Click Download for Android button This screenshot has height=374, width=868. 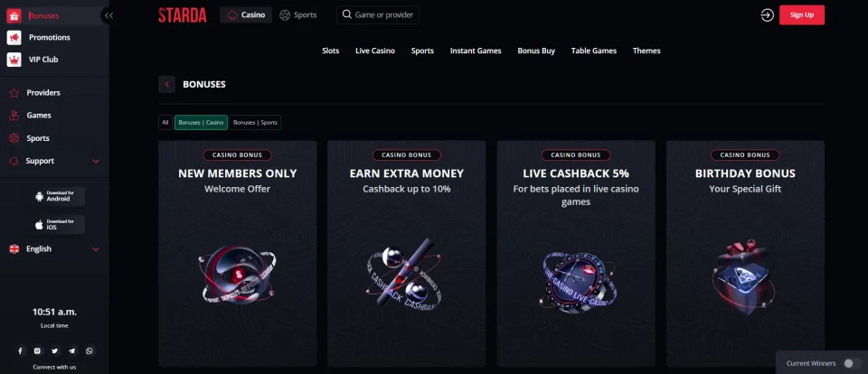coord(59,196)
